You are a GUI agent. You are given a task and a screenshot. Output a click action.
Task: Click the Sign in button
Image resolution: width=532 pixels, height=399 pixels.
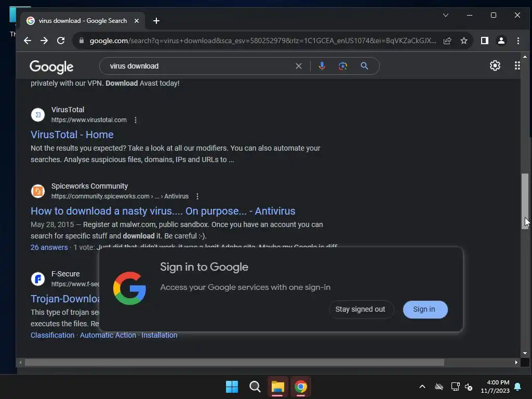[x=425, y=310]
